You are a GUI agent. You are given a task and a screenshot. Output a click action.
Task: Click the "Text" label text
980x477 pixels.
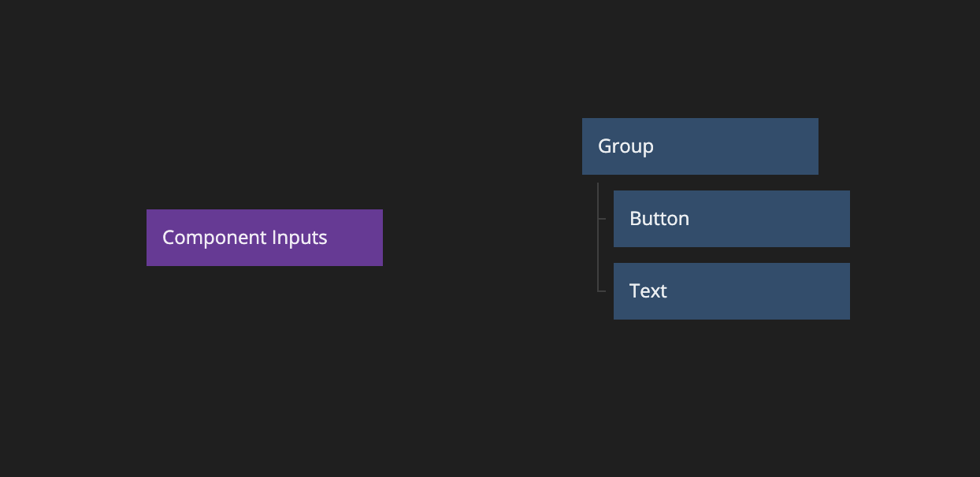(x=648, y=291)
